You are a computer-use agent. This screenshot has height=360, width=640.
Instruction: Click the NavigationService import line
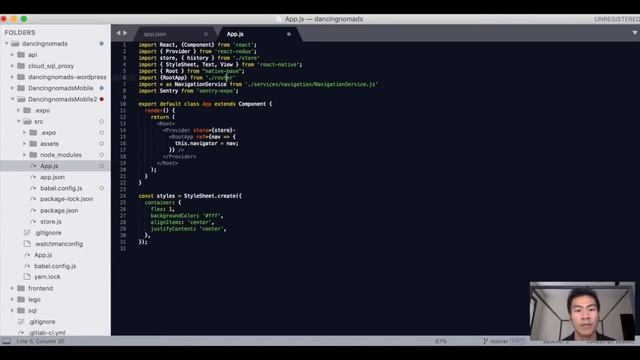(x=258, y=84)
